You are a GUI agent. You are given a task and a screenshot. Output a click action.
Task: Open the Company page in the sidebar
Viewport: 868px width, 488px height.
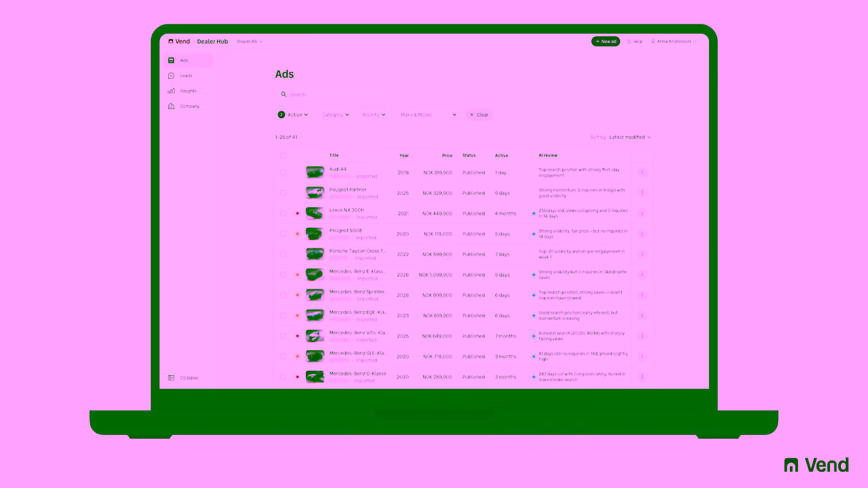pyautogui.click(x=189, y=106)
